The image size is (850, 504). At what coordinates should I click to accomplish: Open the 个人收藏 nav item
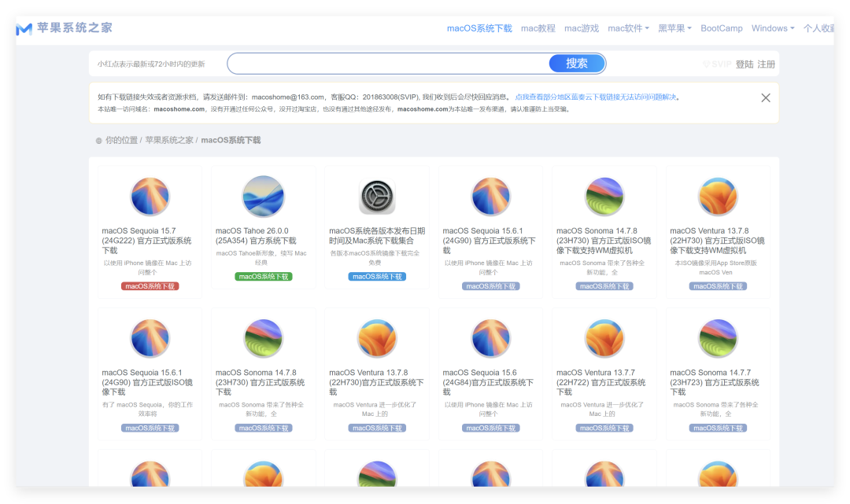[819, 28]
